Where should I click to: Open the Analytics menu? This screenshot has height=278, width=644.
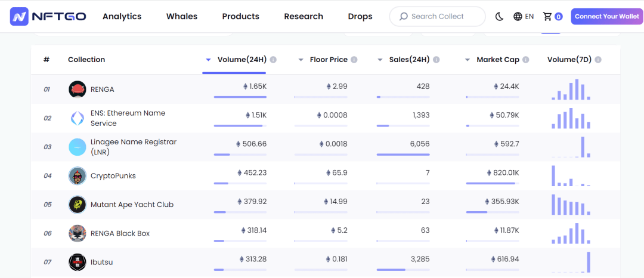click(122, 17)
